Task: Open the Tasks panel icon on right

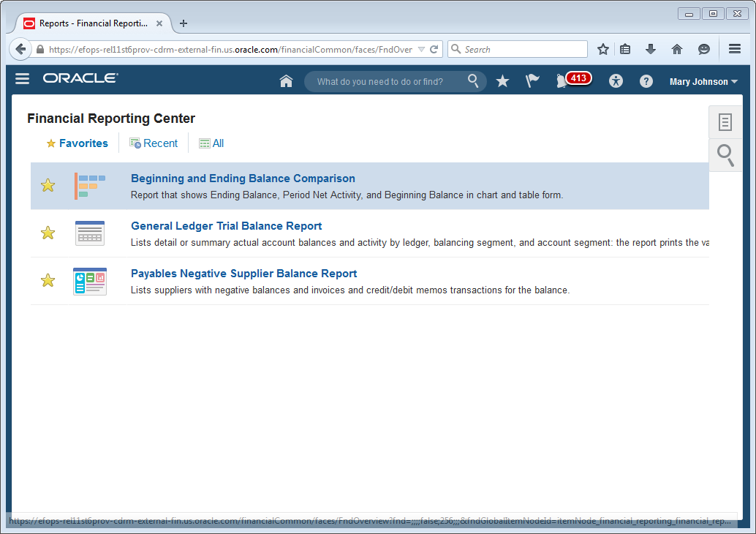Action: coord(725,122)
